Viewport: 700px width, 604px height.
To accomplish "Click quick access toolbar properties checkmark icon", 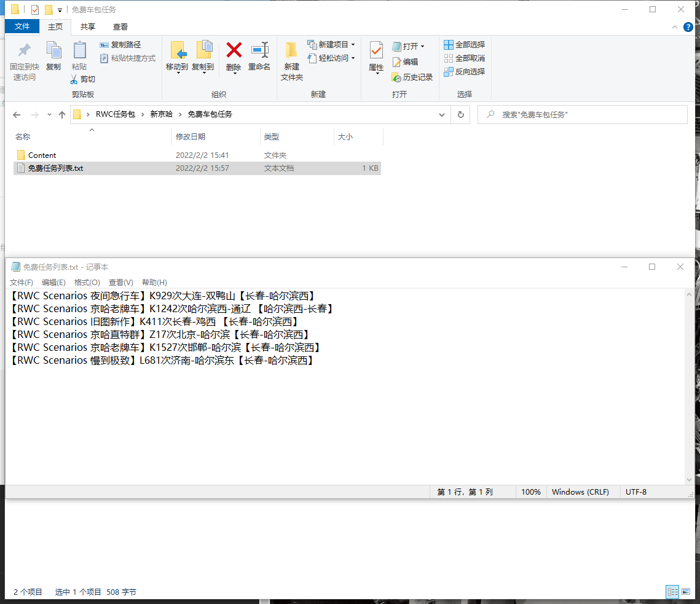I will pos(35,9).
